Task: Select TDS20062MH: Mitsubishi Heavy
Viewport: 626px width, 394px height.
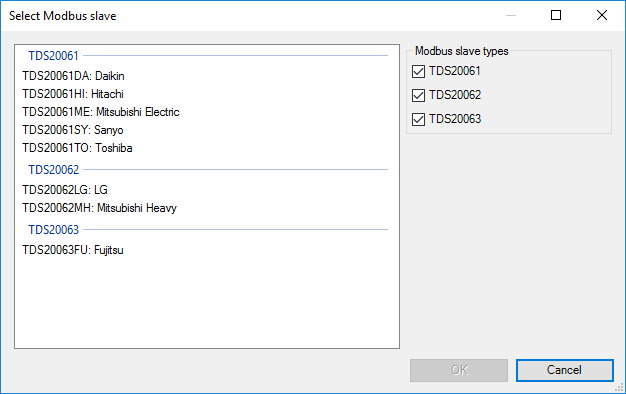Action: pyautogui.click(x=99, y=208)
